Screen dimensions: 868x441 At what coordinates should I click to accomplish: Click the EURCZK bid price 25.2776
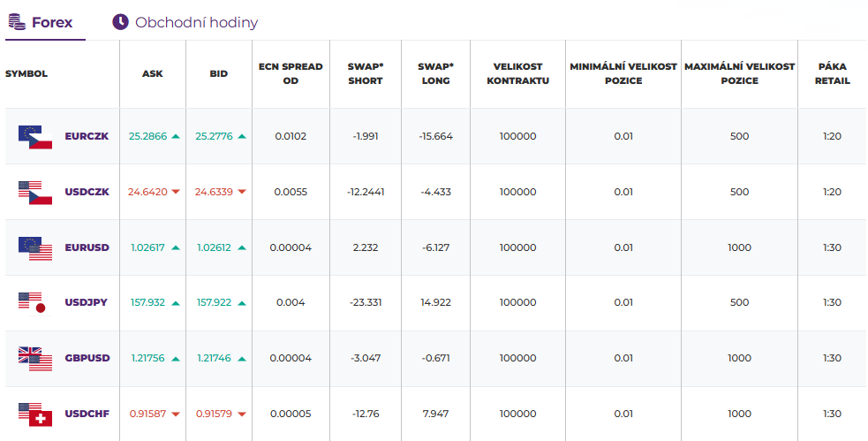click(x=215, y=137)
